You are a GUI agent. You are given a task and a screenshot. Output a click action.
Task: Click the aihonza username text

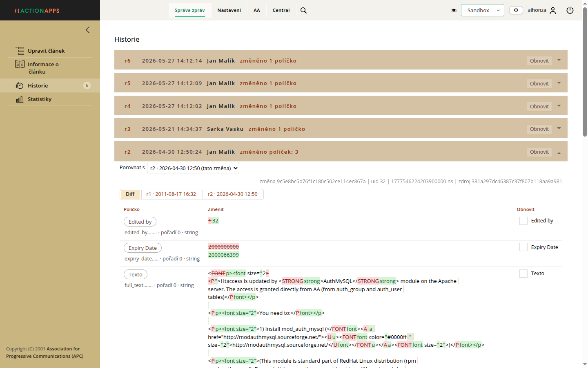[x=537, y=10]
